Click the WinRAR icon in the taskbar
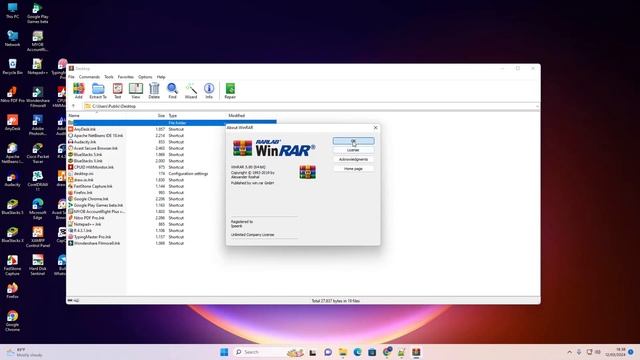This screenshot has height=360, width=640. pos(416,352)
